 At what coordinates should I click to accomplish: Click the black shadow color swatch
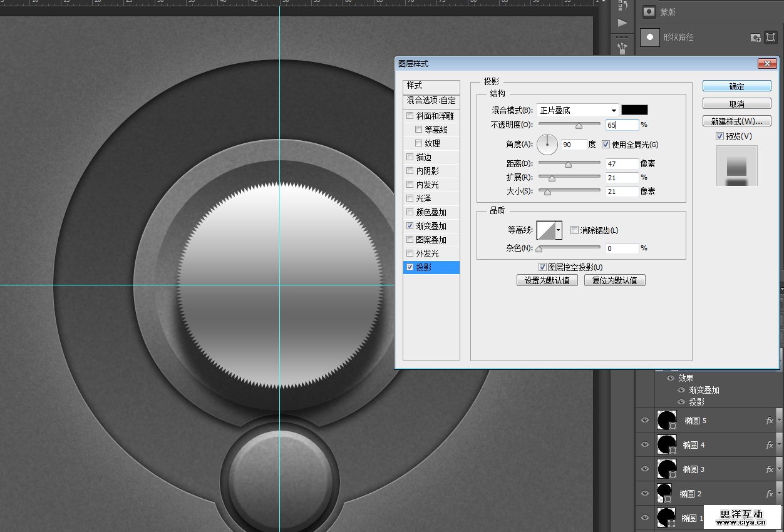tap(634, 110)
